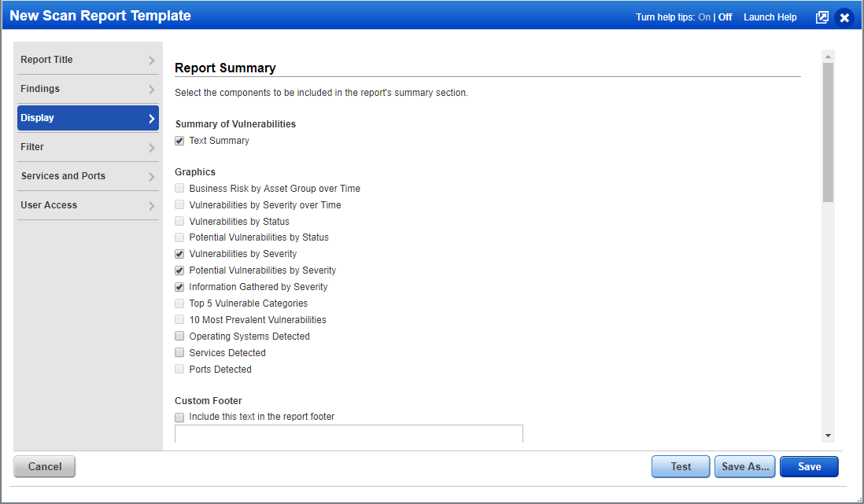Enable Ports Detected
The width and height of the screenshot is (864, 504).
[179, 369]
